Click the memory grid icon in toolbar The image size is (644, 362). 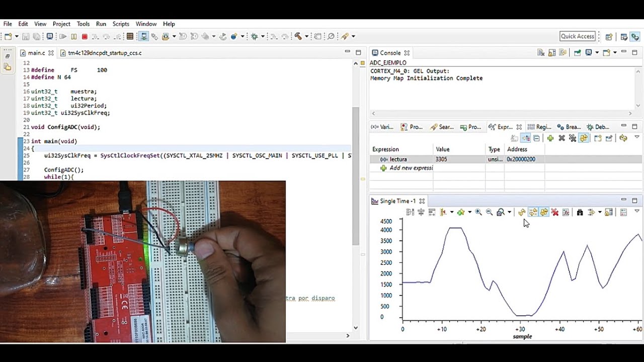click(x=130, y=36)
